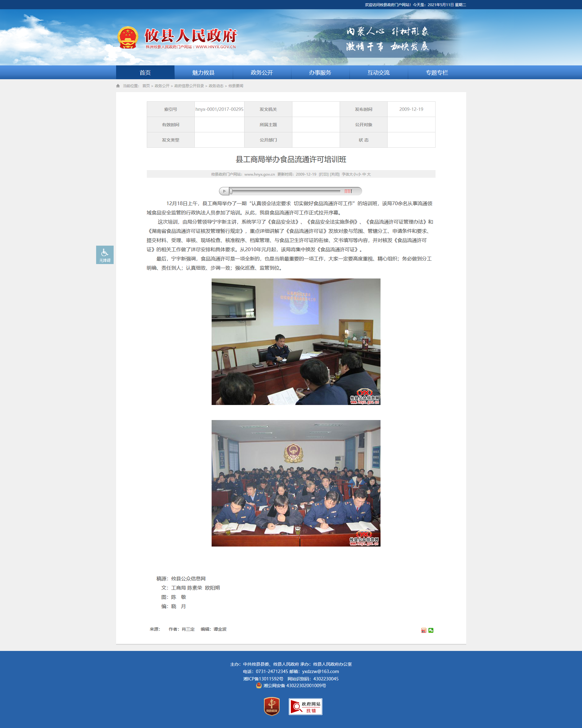582x728 pixels.
Task: Open the 政务公开 navigation tab
Action: [262, 72]
